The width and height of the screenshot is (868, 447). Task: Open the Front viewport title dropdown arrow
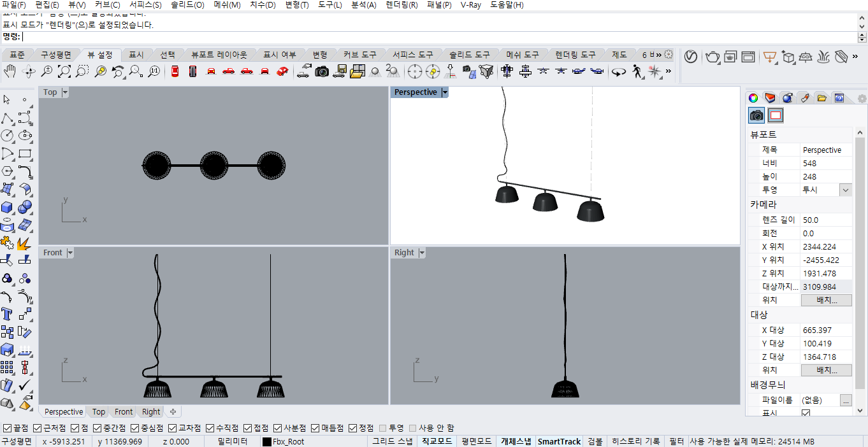point(70,253)
